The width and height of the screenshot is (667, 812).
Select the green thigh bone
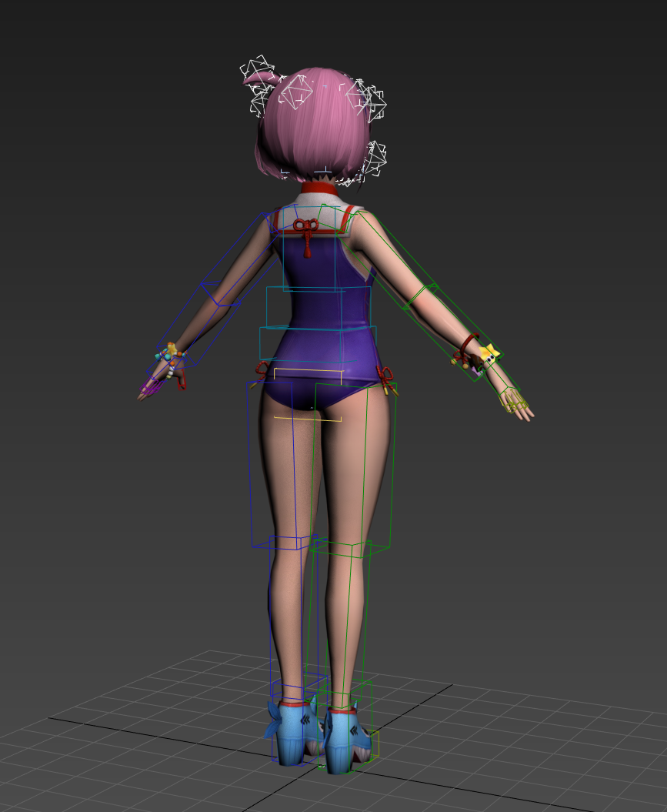tap(355, 469)
